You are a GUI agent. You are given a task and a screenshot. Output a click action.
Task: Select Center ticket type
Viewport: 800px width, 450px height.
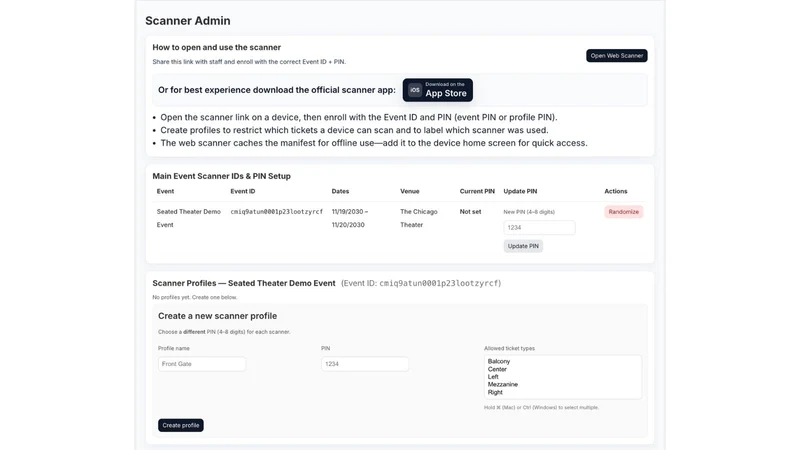(x=497, y=369)
